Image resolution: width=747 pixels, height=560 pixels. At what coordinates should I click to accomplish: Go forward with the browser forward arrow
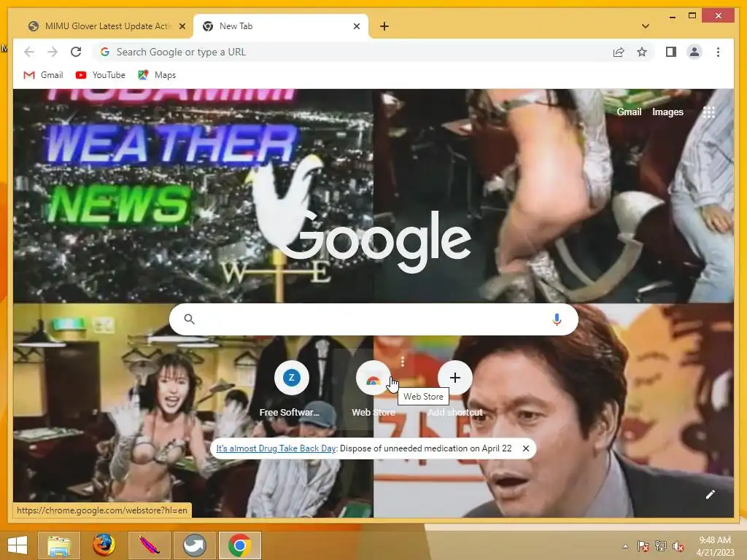(x=53, y=52)
